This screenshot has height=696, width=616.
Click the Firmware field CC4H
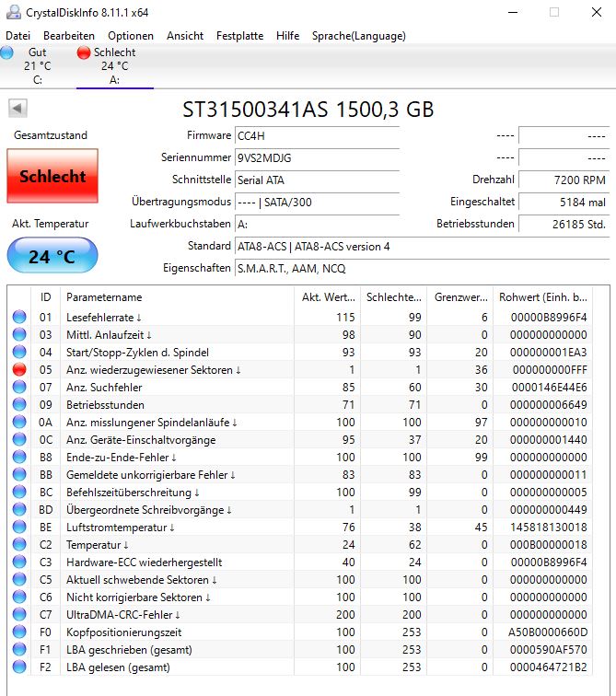click(x=317, y=136)
